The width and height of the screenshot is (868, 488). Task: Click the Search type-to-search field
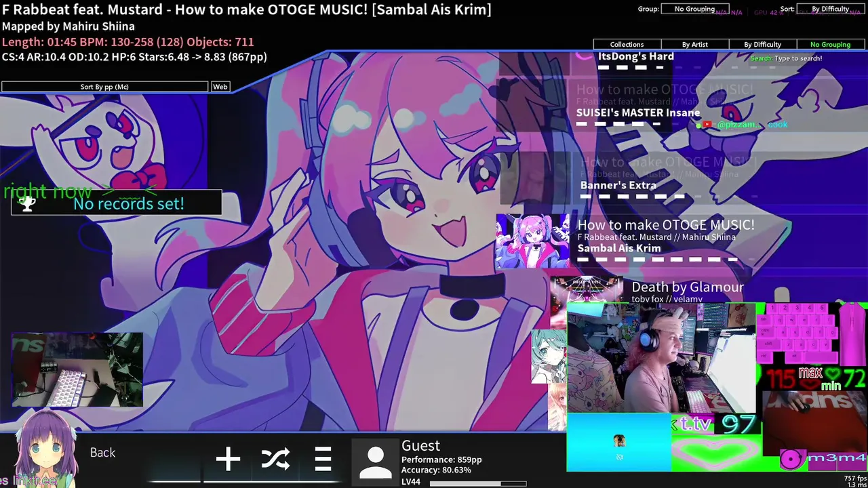tap(786, 58)
